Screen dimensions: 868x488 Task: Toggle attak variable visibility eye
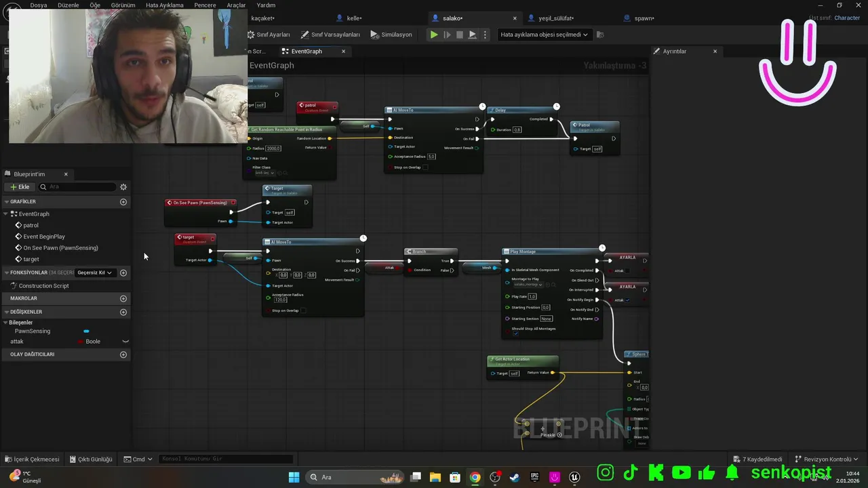(x=125, y=342)
